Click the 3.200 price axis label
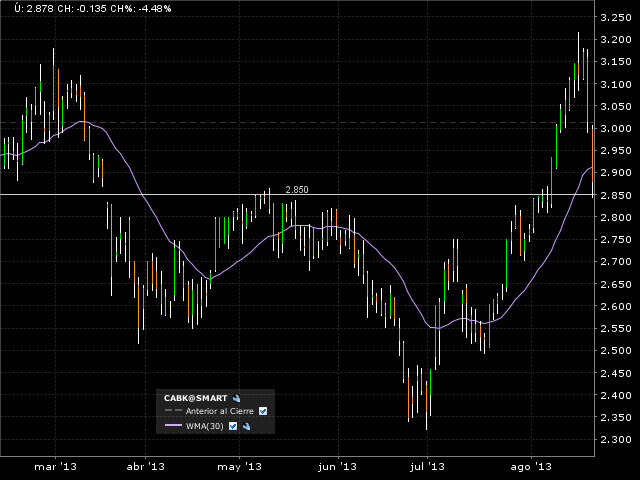The height and width of the screenshot is (480, 640). pyautogui.click(x=616, y=40)
